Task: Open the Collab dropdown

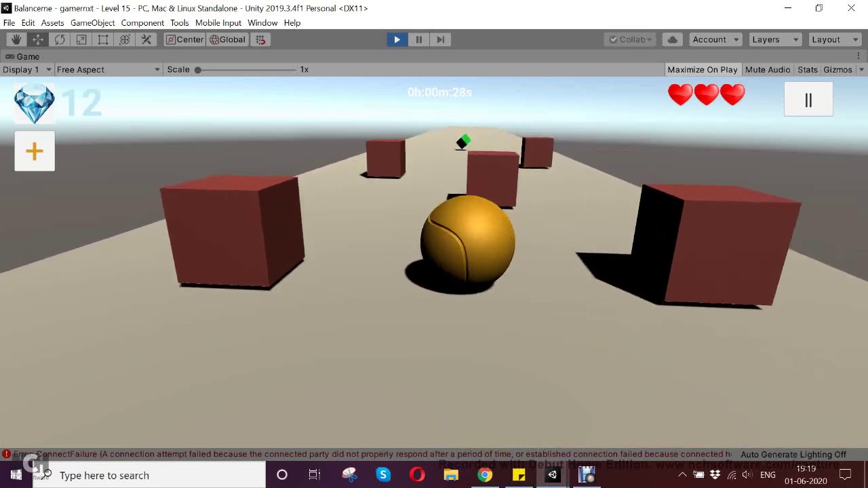Action: 630,39
